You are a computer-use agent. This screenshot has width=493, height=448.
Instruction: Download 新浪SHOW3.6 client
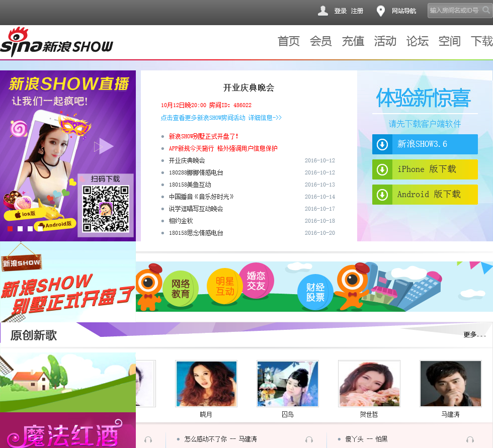[425, 144]
